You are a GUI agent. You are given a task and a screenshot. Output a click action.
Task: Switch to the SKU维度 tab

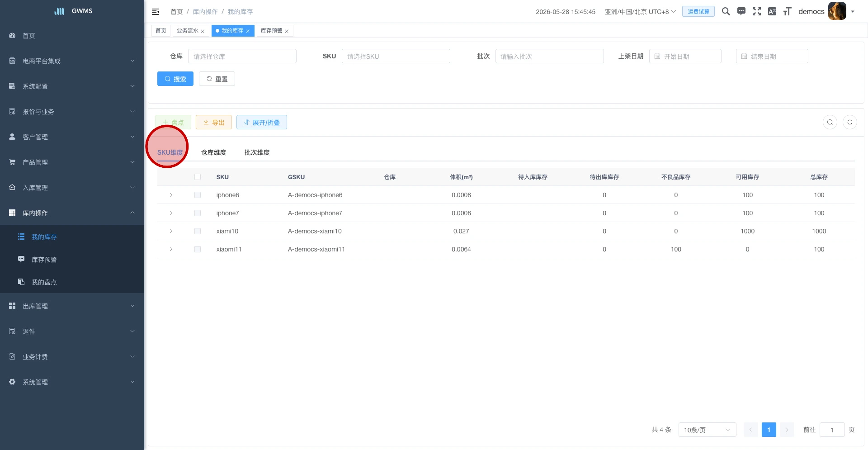click(170, 152)
